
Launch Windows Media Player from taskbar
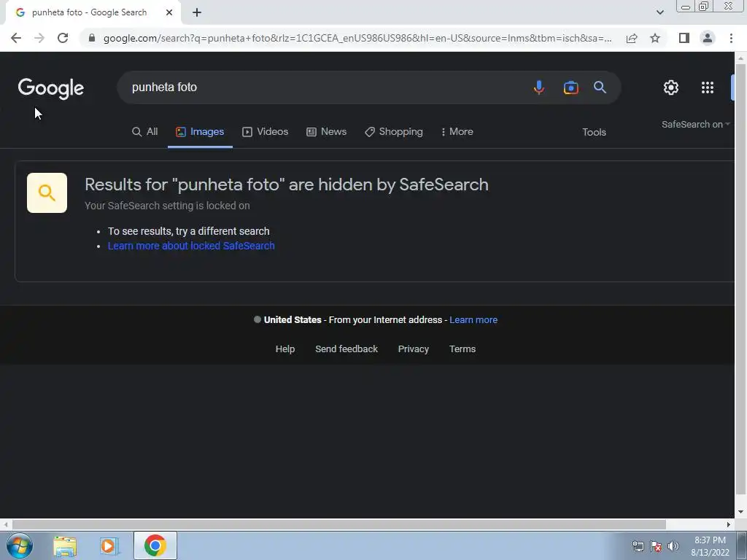pyautogui.click(x=109, y=545)
